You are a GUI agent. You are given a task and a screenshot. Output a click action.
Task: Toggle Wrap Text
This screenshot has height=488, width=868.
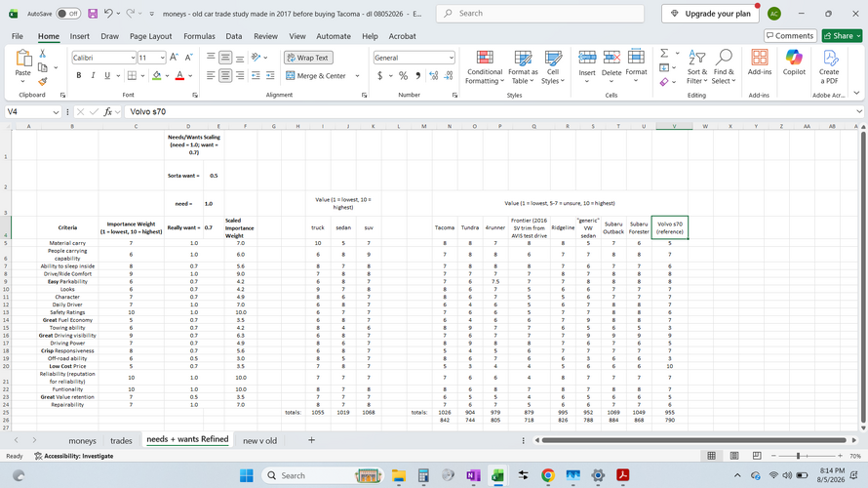click(x=308, y=58)
